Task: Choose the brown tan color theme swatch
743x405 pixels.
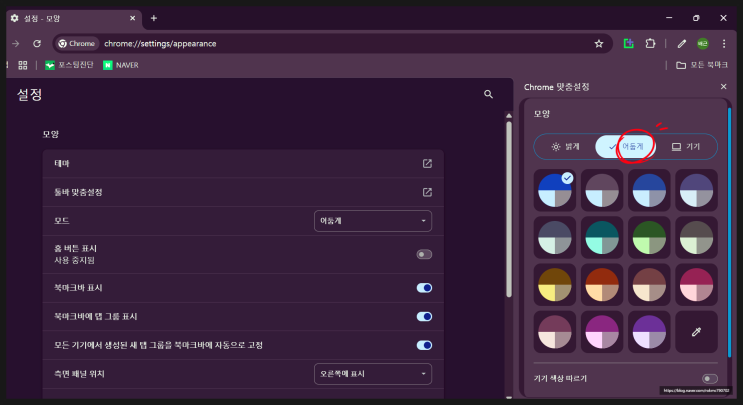Action: [x=649, y=285]
